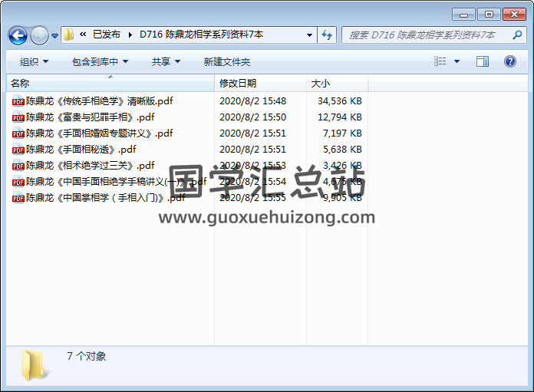Open the recent pages dropdown arrow
This screenshot has width=534, height=392.
coord(54,35)
